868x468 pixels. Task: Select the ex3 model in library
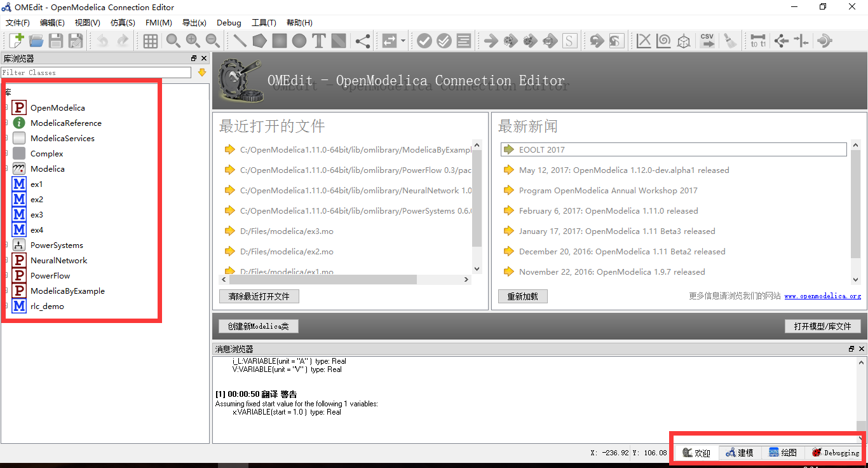coord(37,215)
